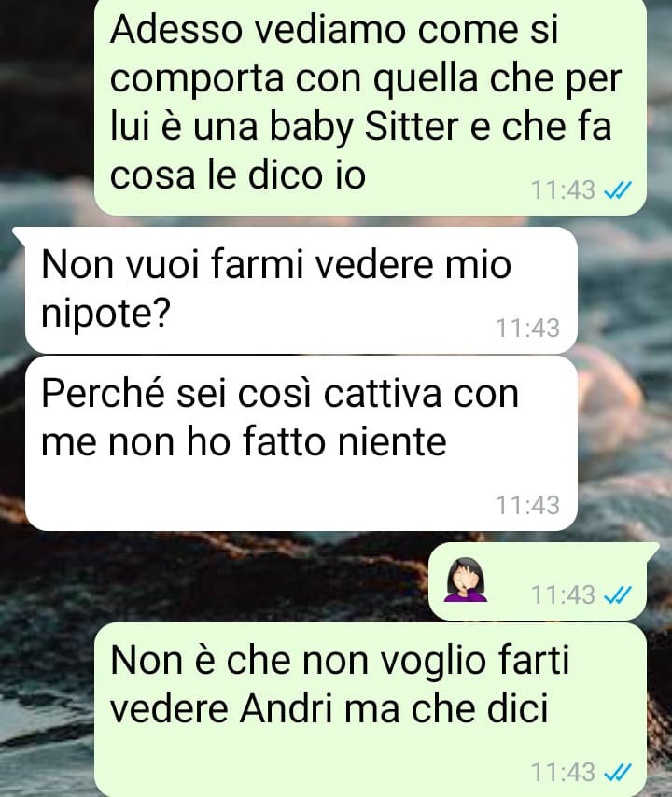
Task: Click the word "cattiva" in the white bubble
Action: (x=383, y=393)
